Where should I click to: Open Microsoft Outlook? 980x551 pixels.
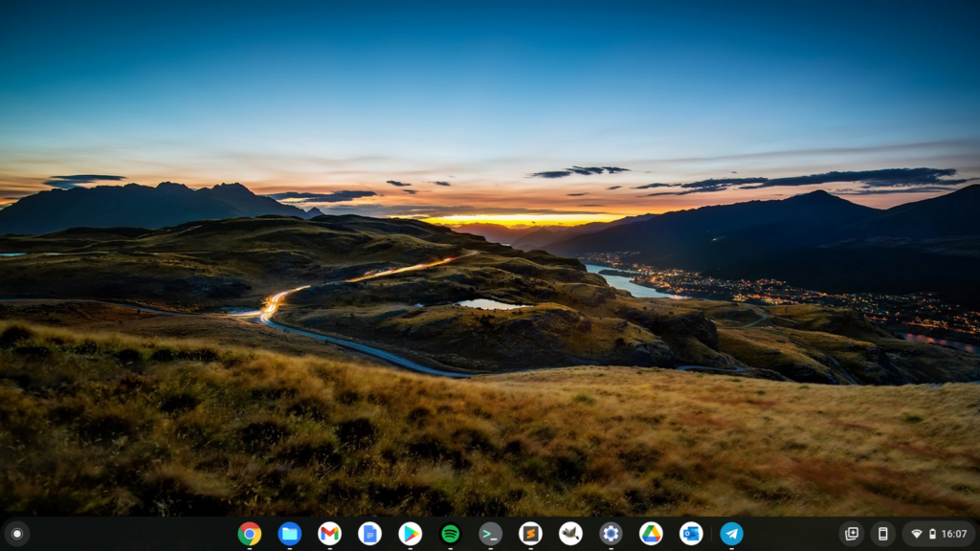click(x=691, y=534)
